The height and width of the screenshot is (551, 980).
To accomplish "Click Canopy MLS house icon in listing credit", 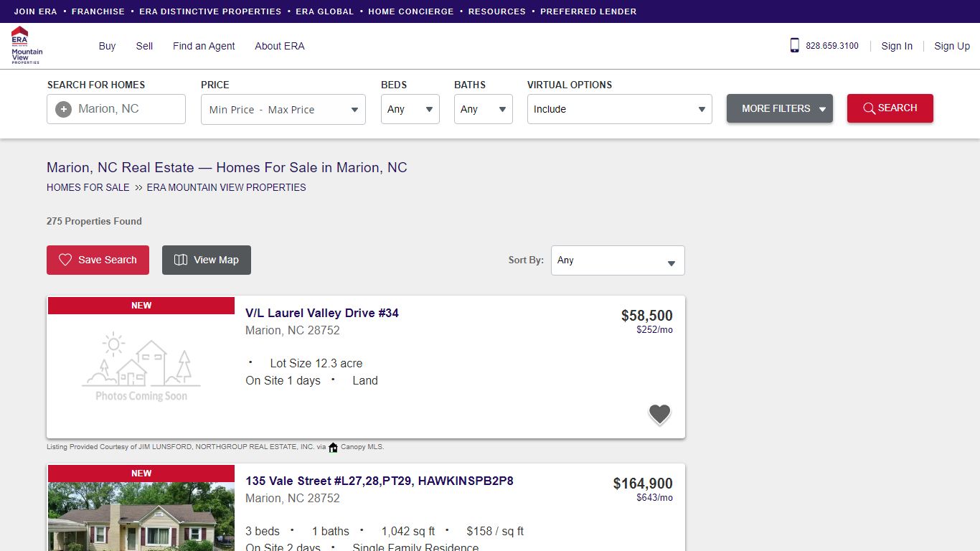I will coord(333,447).
